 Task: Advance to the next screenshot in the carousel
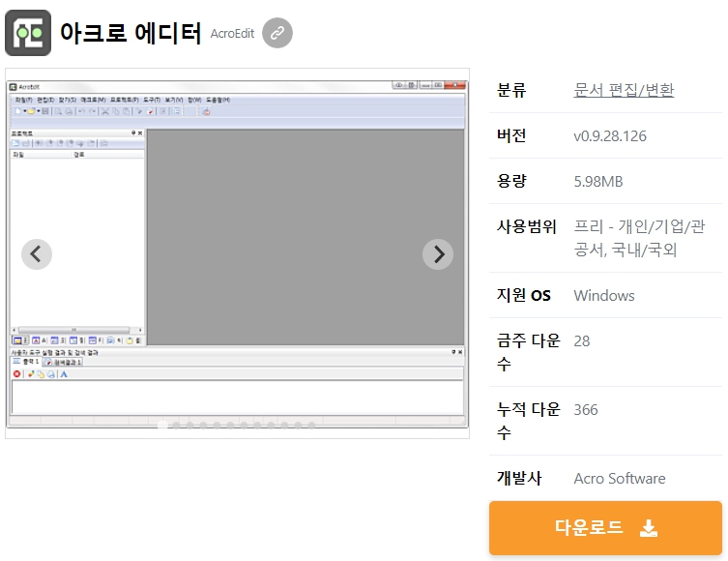438,254
